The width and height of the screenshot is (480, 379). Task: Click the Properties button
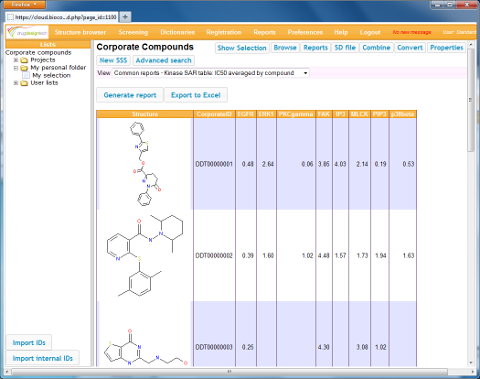tap(447, 48)
